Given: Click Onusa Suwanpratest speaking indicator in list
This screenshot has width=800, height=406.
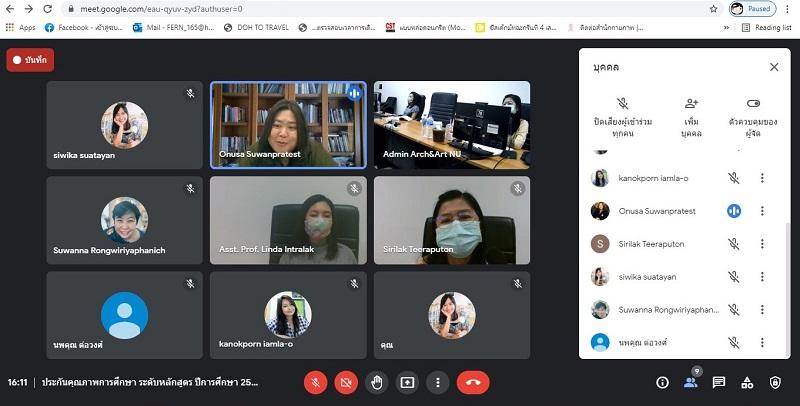Looking at the screenshot, I should (x=734, y=211).
